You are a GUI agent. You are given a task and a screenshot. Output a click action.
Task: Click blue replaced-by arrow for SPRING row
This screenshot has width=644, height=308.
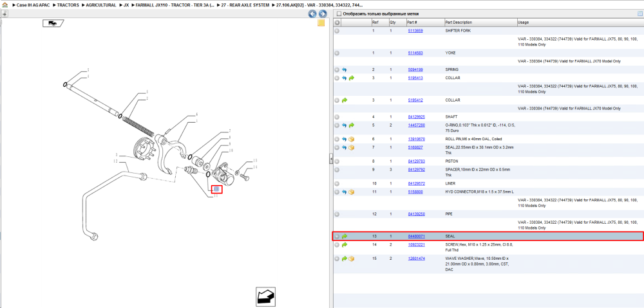click(344, 69)
